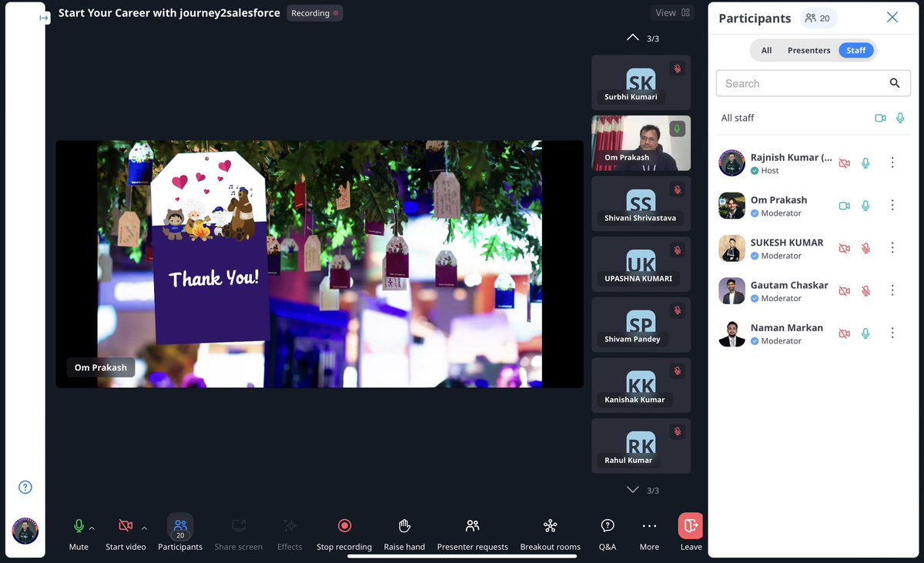Click the participant Search field
Screen dimensions: 924x563
(x=813, y=83)
